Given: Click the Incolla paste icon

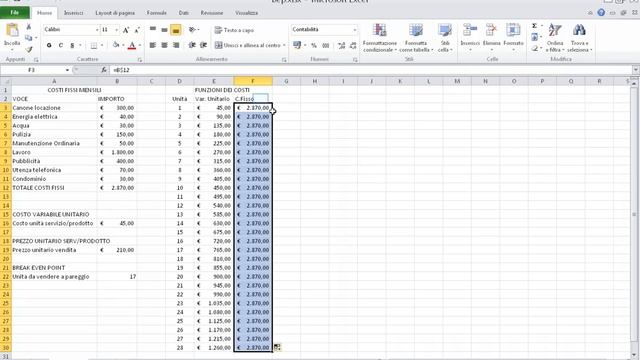Looking at the screenshot, I should point(12,31).
